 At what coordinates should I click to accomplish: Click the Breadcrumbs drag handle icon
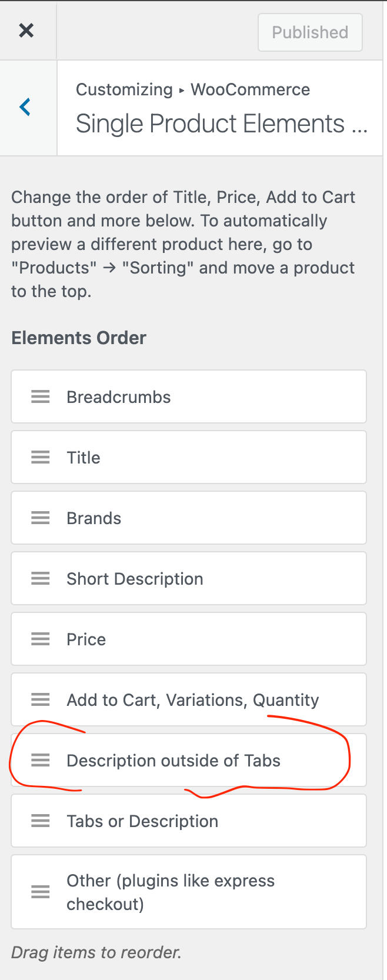[x=41, y=397]
